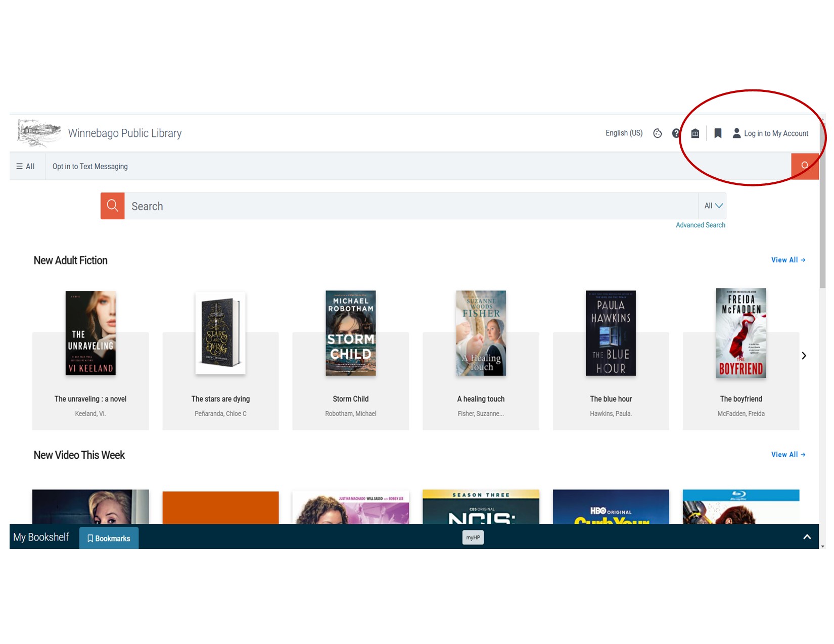Open The stars are dying cover
The height and width of the screenshot is (644, 834).
(x=220, y=333)
